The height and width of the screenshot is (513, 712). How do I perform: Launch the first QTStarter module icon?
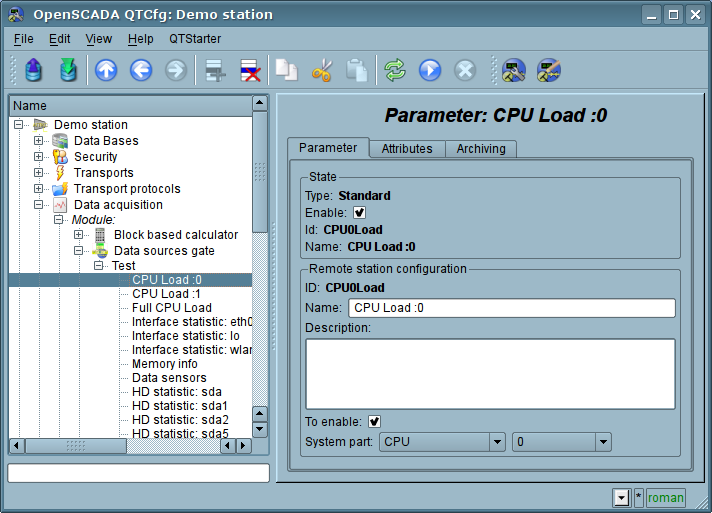514,70
